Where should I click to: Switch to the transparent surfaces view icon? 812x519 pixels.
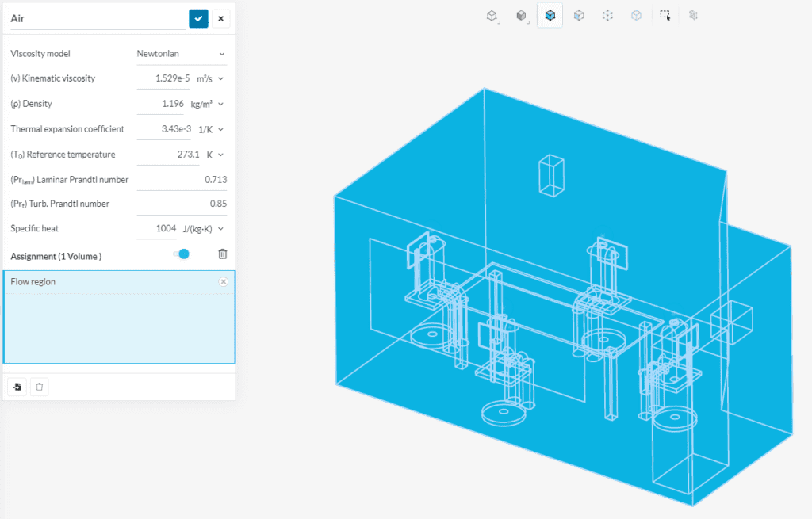pyautogui.click(x=578, y=15)
